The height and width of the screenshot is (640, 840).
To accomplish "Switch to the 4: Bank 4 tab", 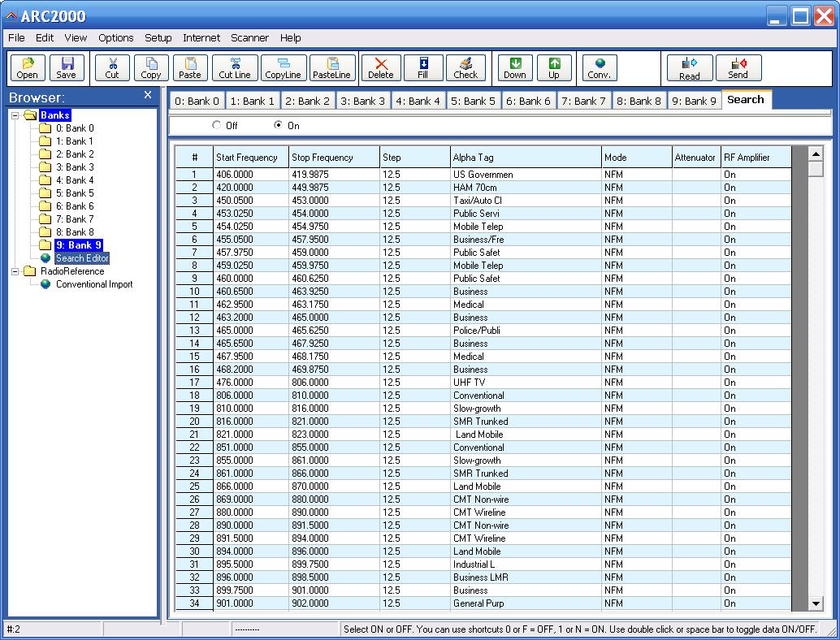I will (418, 101).
